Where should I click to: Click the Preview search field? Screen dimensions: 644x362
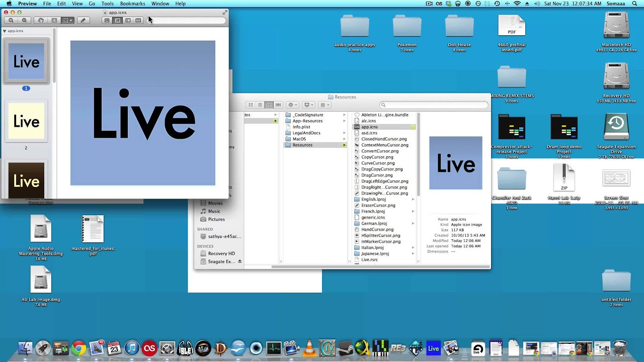pos(187,21)
